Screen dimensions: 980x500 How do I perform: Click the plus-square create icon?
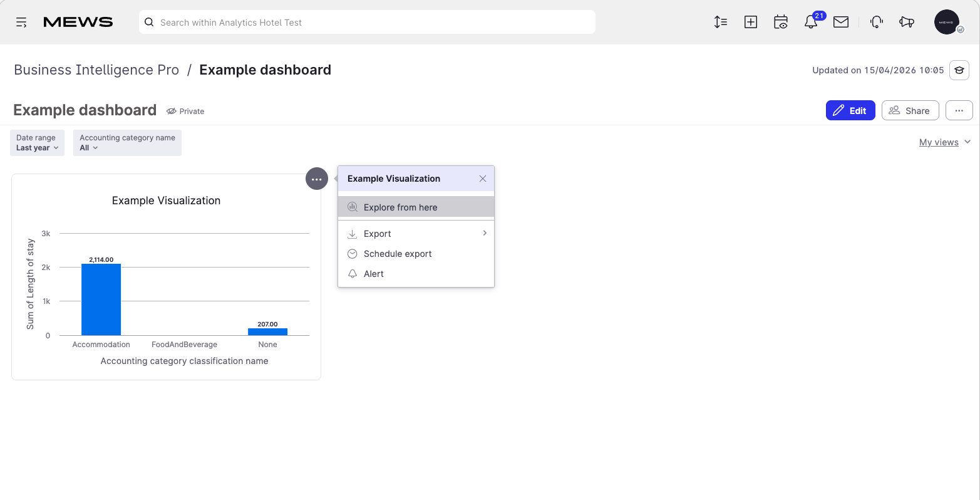[751, 23]
